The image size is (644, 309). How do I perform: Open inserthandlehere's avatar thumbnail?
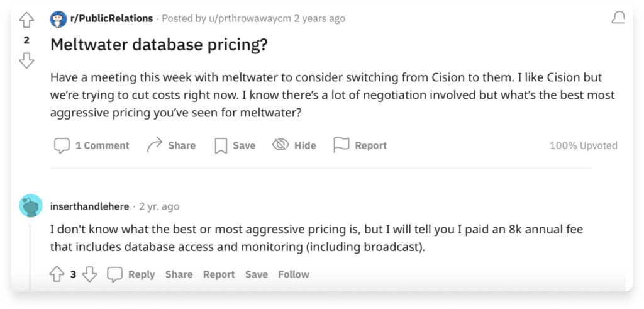point(31,205)
